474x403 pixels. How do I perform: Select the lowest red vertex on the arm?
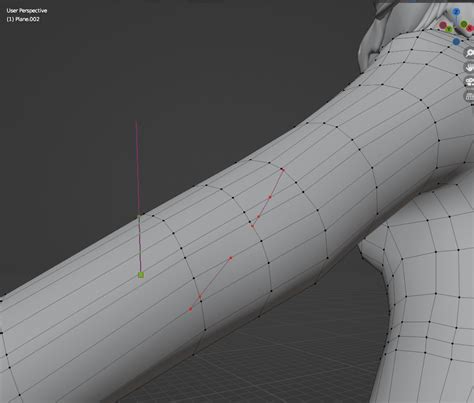tap(190, 309)
